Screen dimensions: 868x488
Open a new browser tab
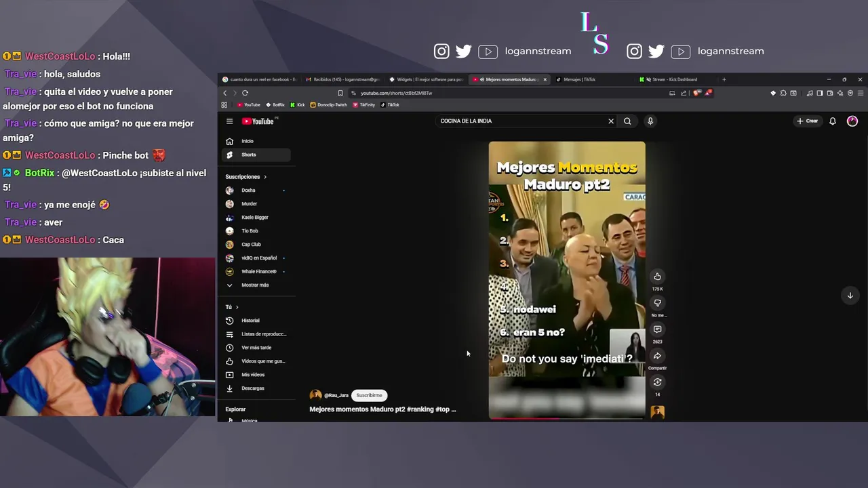coord(724,79)
